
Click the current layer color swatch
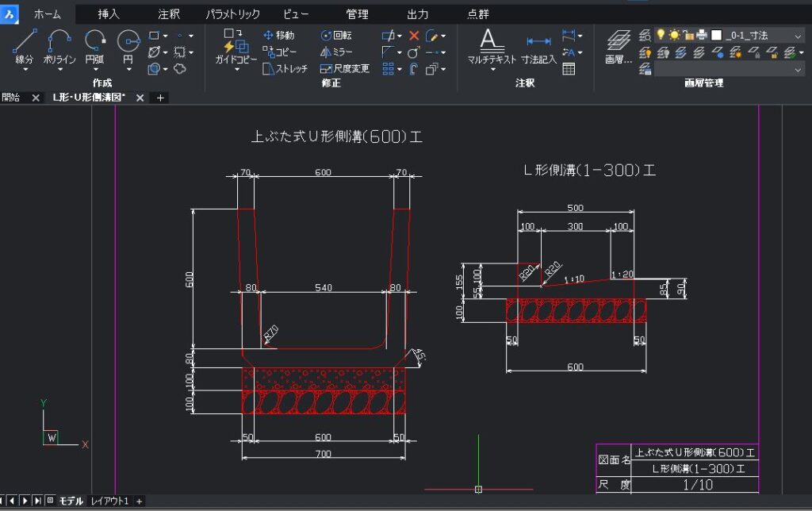click(x=716, y=36)
